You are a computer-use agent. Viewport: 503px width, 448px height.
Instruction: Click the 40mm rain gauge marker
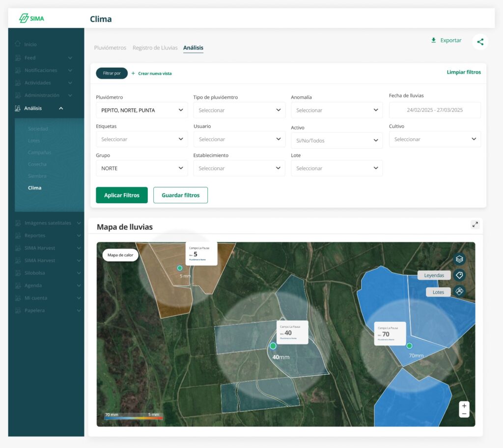273,346
